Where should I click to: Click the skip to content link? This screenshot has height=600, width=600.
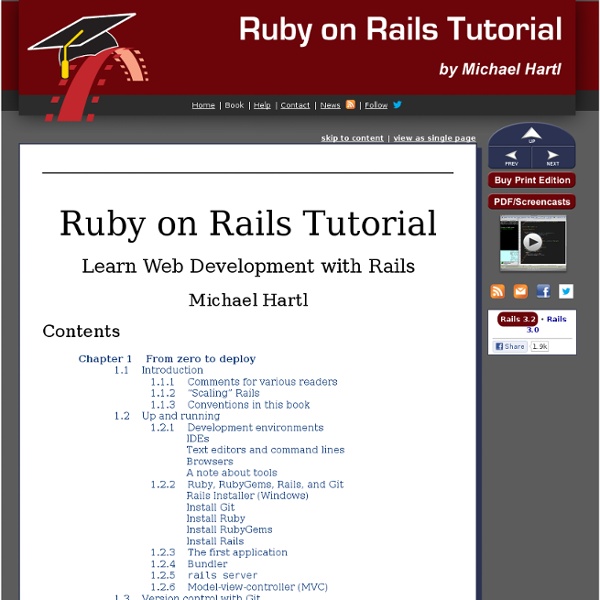pyautogui.click(x=352, y=138)
